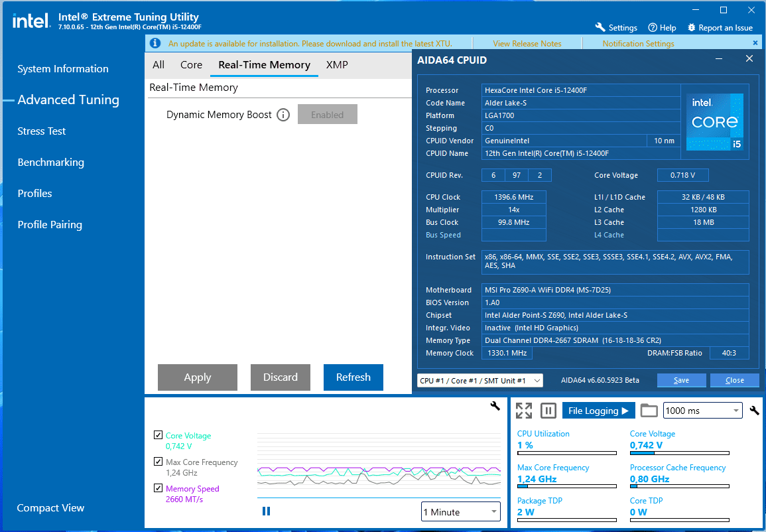The width and height of the screenshot is (766, 532).
Task: Open the Settings wrench icon
Action: pyautogui.click(x=600, y=27)
